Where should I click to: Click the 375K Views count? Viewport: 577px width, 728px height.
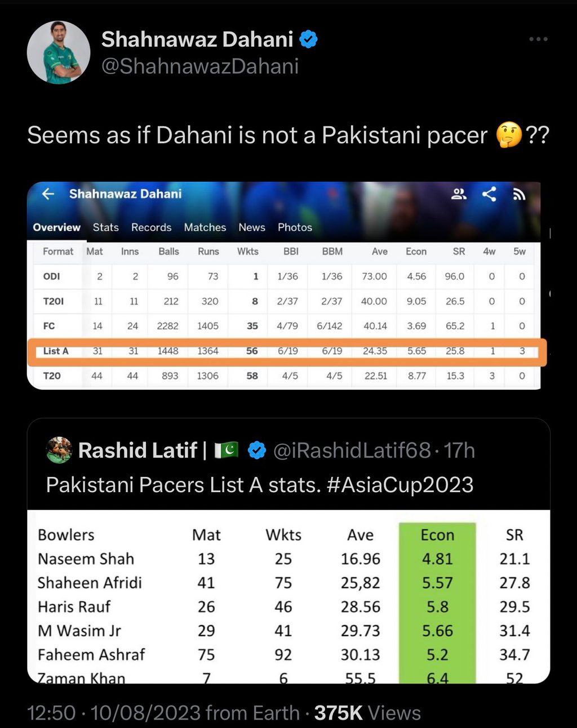coord(367,713)
